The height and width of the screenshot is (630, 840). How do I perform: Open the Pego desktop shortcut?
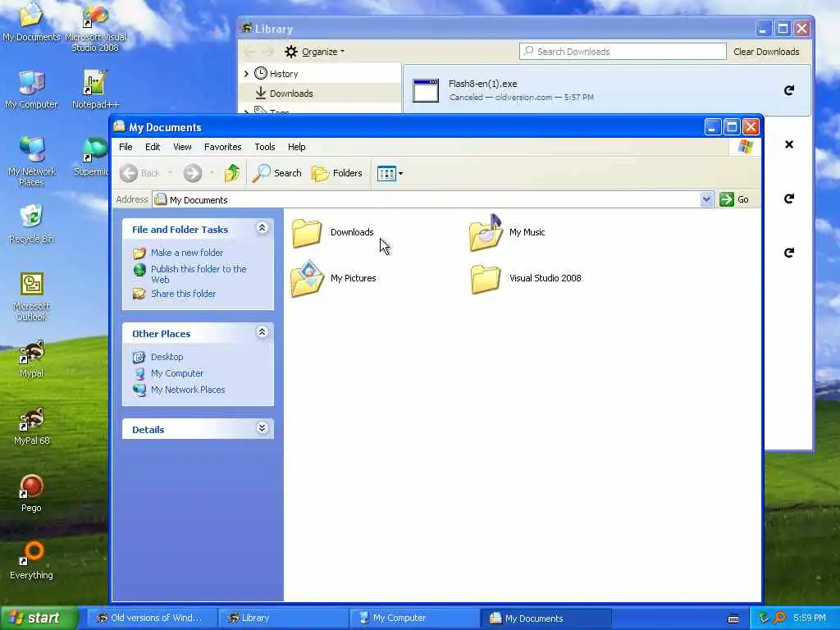pyautogui.click(x=32, y=493)
